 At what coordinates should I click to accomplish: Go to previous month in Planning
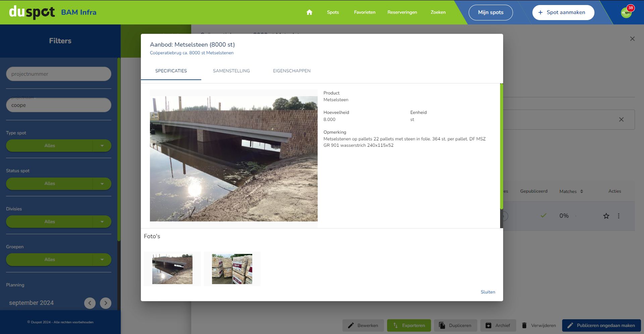point(90,303)
